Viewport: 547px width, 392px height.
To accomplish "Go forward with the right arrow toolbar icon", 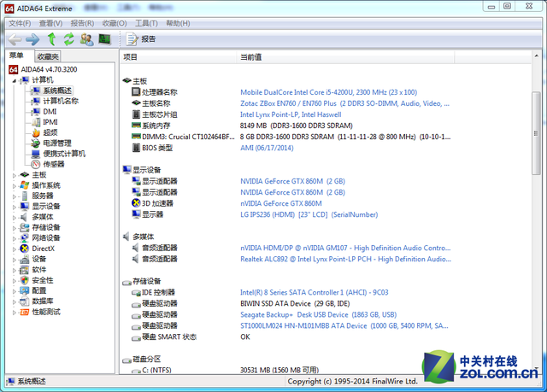I will 32,39.
